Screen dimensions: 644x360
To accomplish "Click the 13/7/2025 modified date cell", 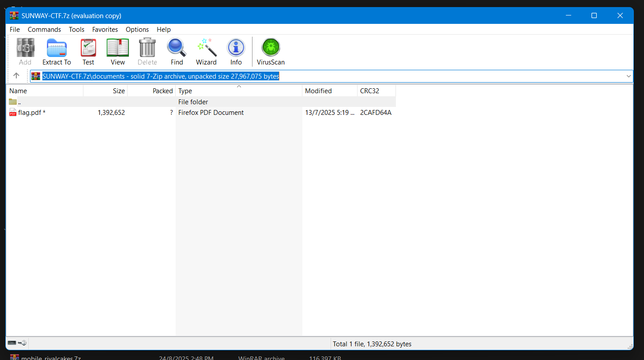I will [x=330, y=112].
